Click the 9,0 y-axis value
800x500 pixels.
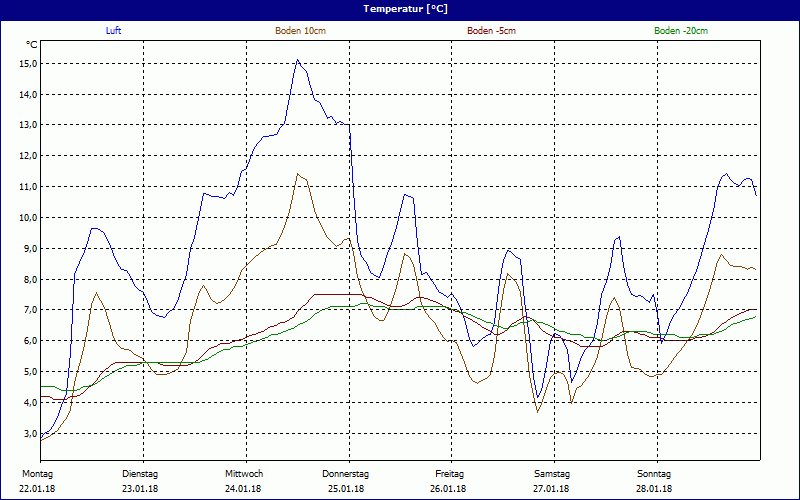tap(30, 248)
